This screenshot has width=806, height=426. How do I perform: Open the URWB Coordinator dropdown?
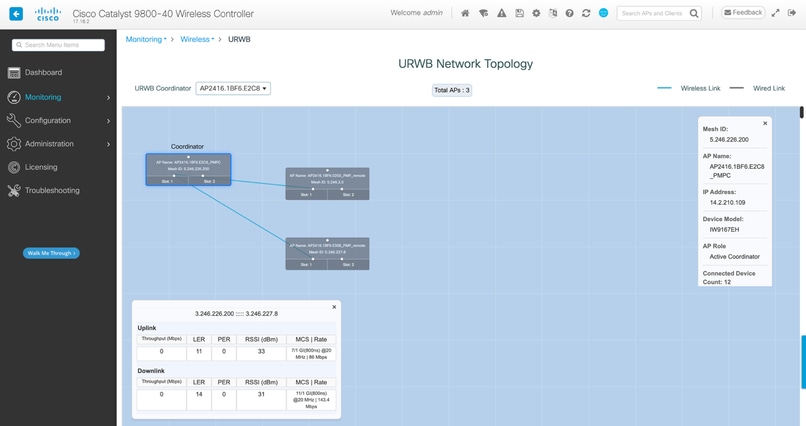(233, 88)
